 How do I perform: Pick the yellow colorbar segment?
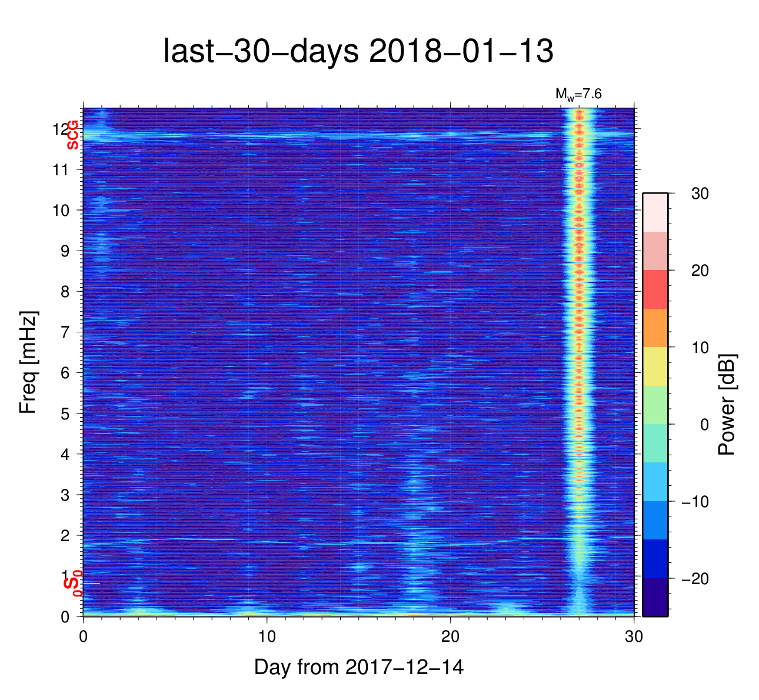pyautogui.click(x=655, y=366)
